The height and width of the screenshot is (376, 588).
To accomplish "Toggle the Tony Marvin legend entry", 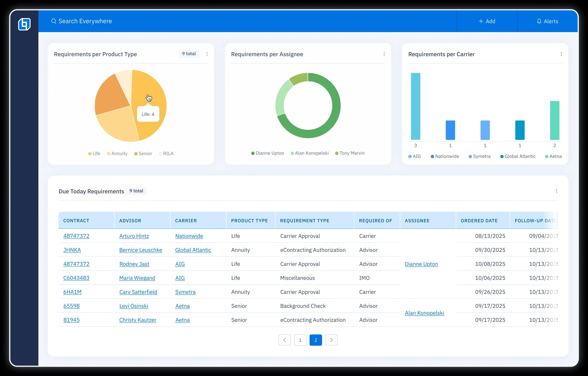I will point(350,153).
